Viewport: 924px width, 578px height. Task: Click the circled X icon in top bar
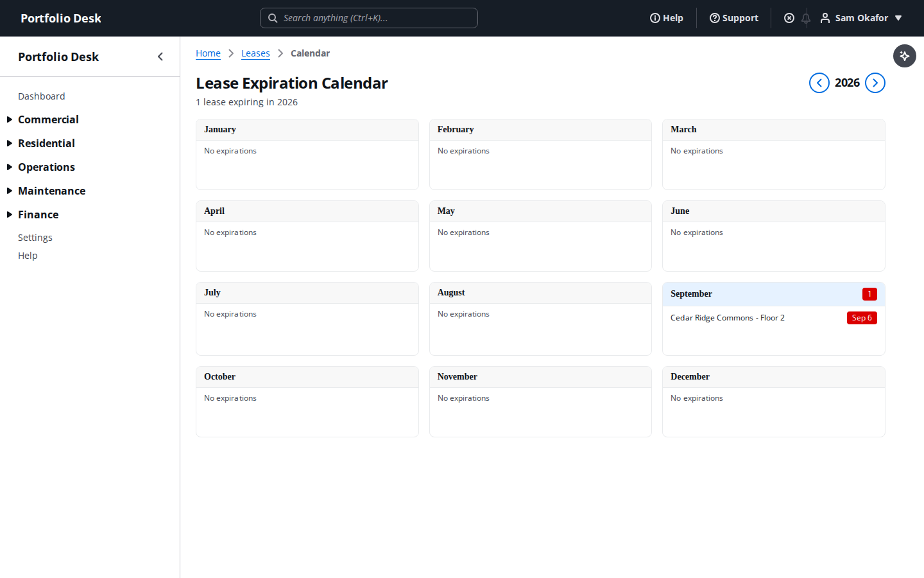click(x=789, y=18)
